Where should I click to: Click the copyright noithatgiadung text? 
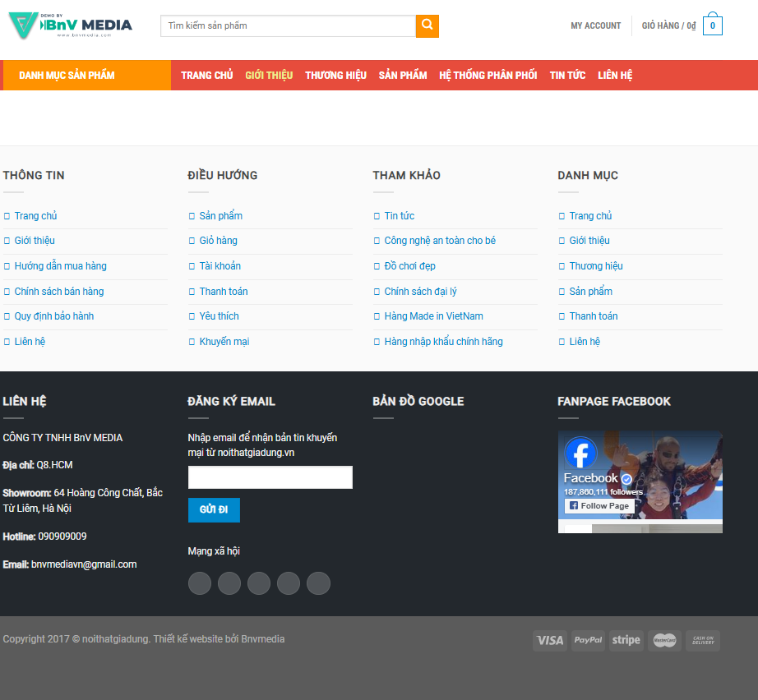click(144, 639)
